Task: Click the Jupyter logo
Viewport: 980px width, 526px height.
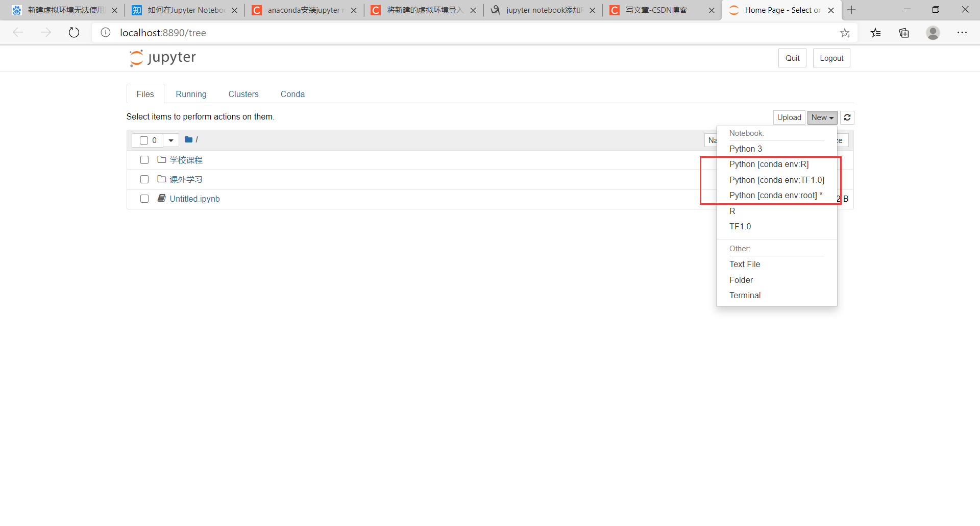Action: (x=162, y=58)
